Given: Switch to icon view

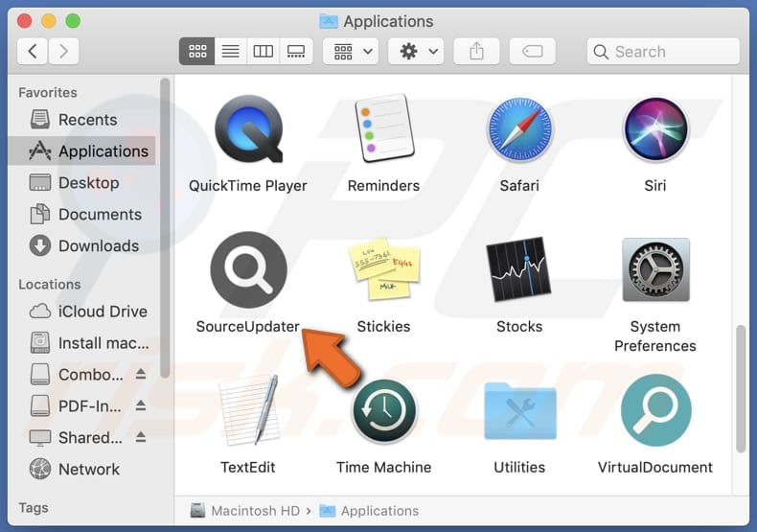Looking at the screenshot, I should 197,51.
